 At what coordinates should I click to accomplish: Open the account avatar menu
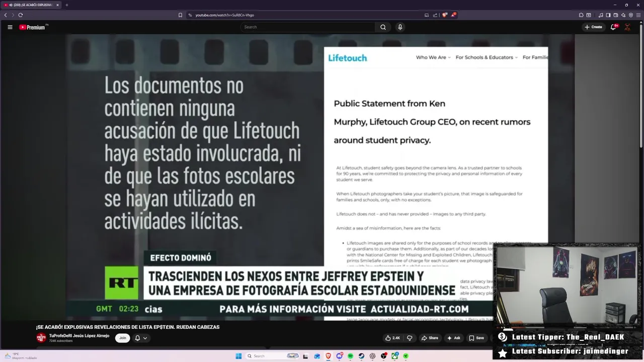pyautogui.click(x=627, y=27)
